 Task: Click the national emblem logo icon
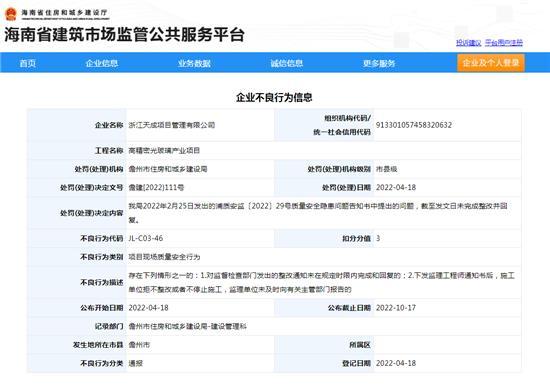[11, 14]
